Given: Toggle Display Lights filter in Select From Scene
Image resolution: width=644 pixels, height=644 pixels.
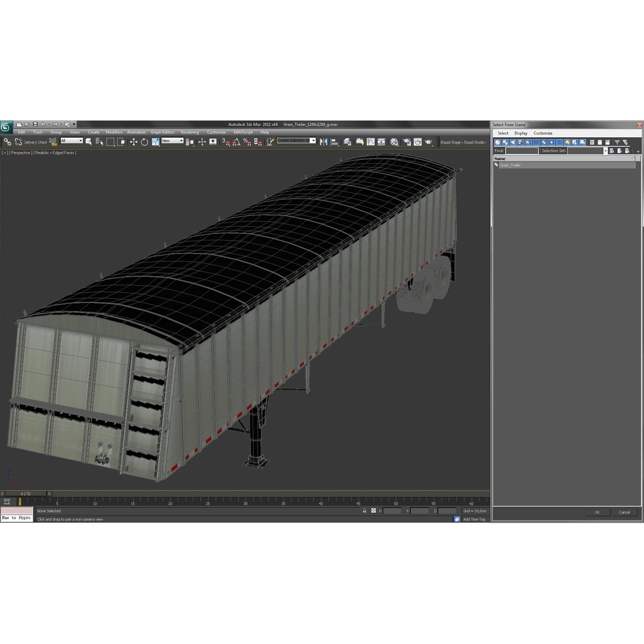Looking at the screenshot, I should (x=513, y=142).
